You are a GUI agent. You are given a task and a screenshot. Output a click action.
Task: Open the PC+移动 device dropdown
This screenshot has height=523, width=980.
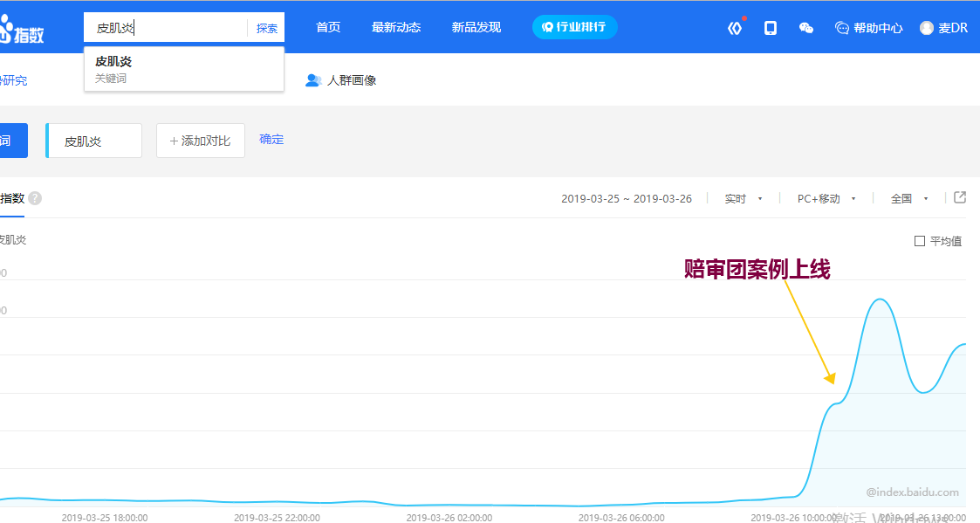pyautogui.click(x=826, y=199)
